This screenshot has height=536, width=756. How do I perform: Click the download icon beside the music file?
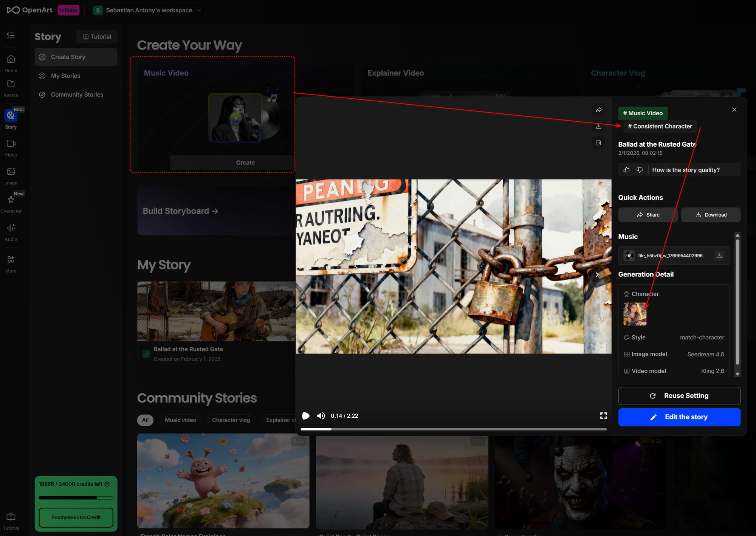719,256
